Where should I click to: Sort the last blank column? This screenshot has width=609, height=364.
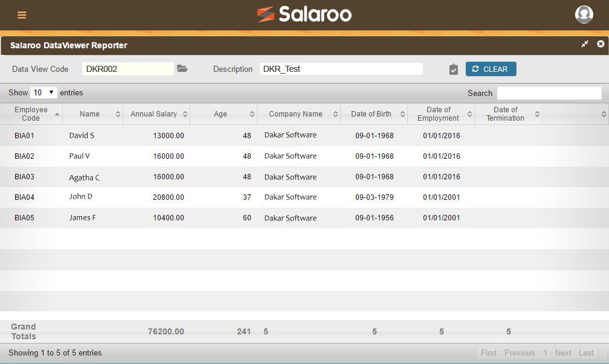click(x=576, y=113)
